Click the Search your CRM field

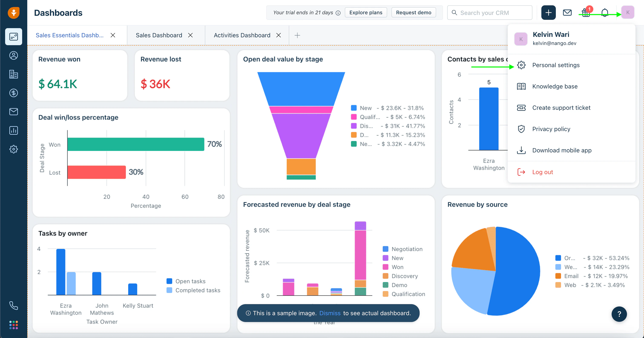490,13
